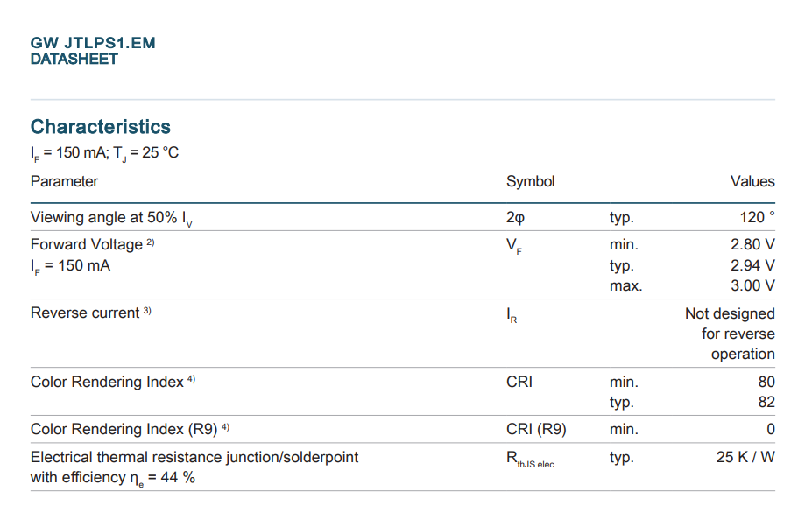The height and width of the screenshot is (520, 812).
Task: Click the typical CRI value 82
Action: pyautogui.click(x=766, y=403)
